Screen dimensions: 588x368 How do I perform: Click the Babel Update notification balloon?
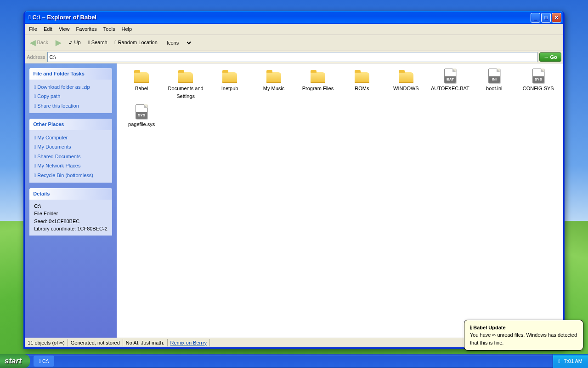coord(524,335)
